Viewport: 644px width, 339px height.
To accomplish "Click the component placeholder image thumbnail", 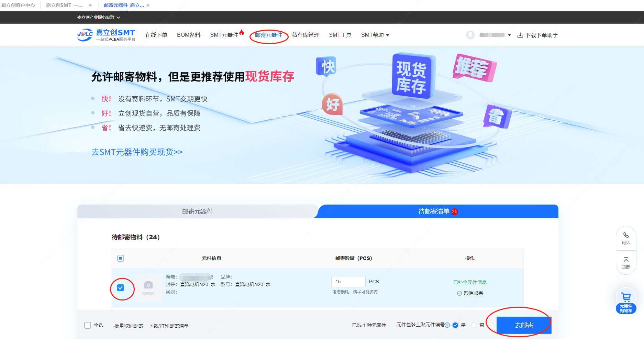I will [x=148, y=287].
